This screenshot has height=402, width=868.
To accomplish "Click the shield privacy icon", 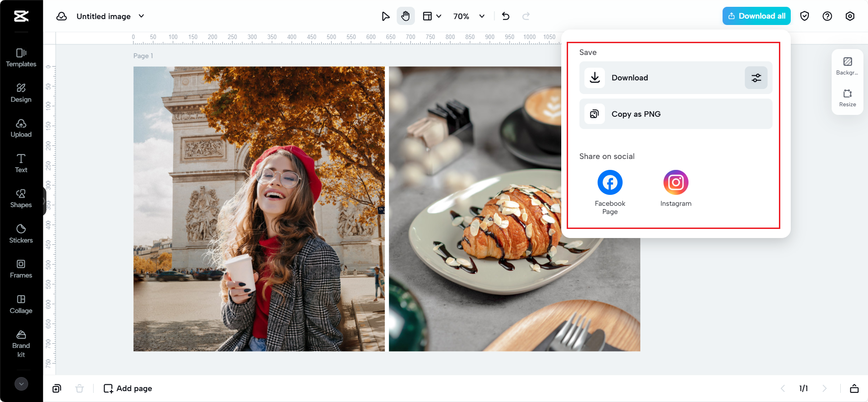I will 804,16.
